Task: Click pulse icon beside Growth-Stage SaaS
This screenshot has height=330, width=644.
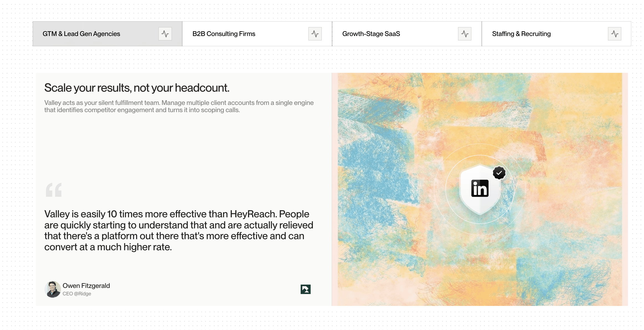Action: (x=465, y=34)
